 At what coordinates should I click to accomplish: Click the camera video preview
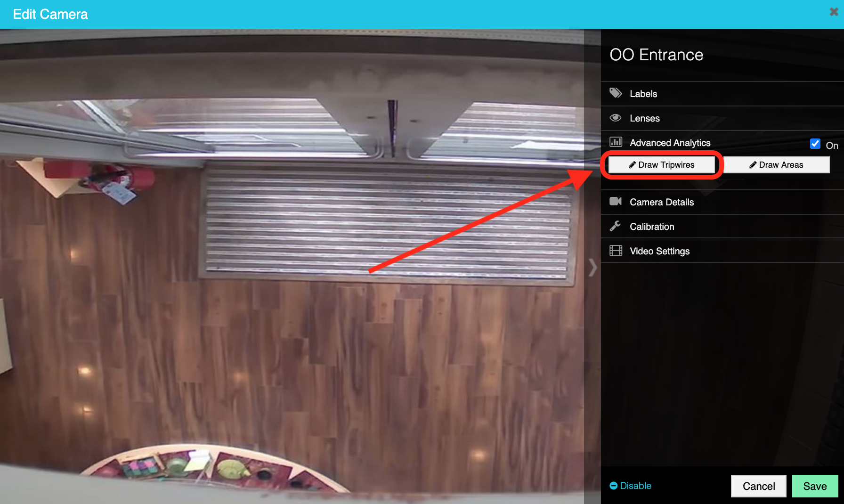pos(292,267)
